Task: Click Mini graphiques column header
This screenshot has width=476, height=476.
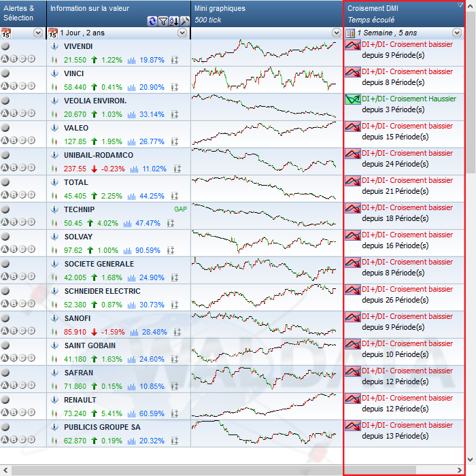Action: click(267, 14)
